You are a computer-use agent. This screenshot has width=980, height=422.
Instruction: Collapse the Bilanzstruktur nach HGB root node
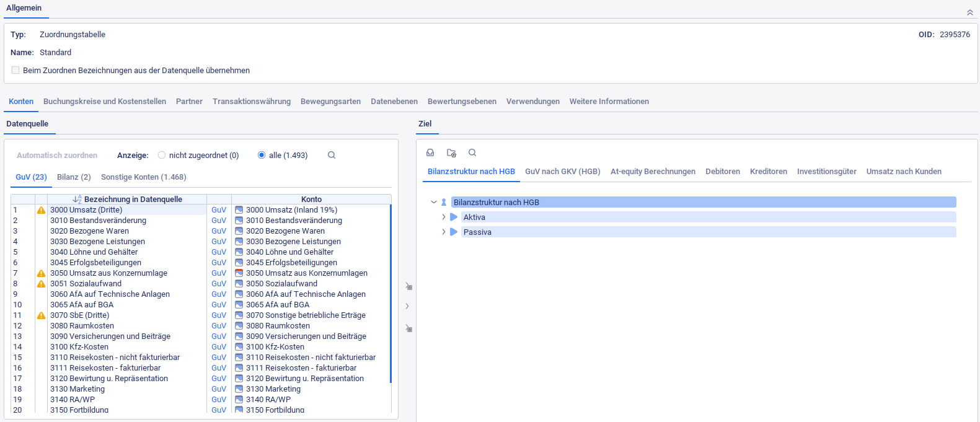point(434,202)
